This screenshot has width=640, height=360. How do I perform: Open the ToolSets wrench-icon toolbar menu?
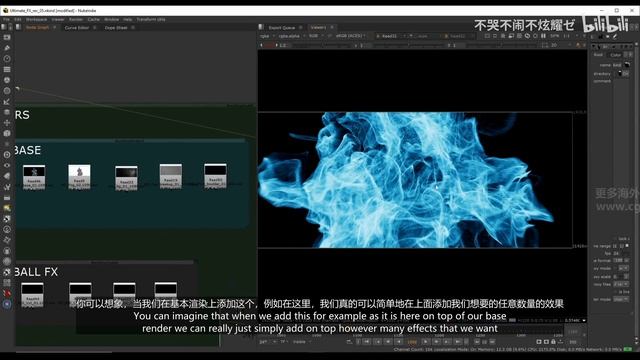point(7,187)
